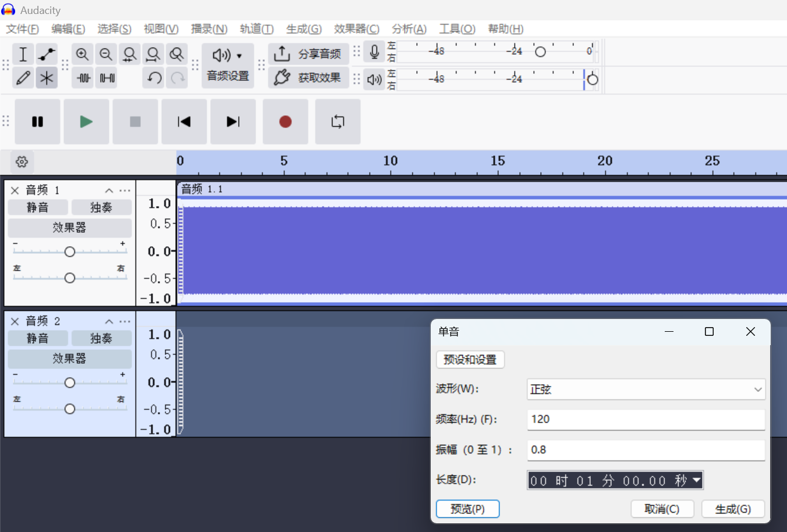Screen dimensions: 787x532
Task: Collapse track 音频 1 with chevron
Action: [109, 190]
